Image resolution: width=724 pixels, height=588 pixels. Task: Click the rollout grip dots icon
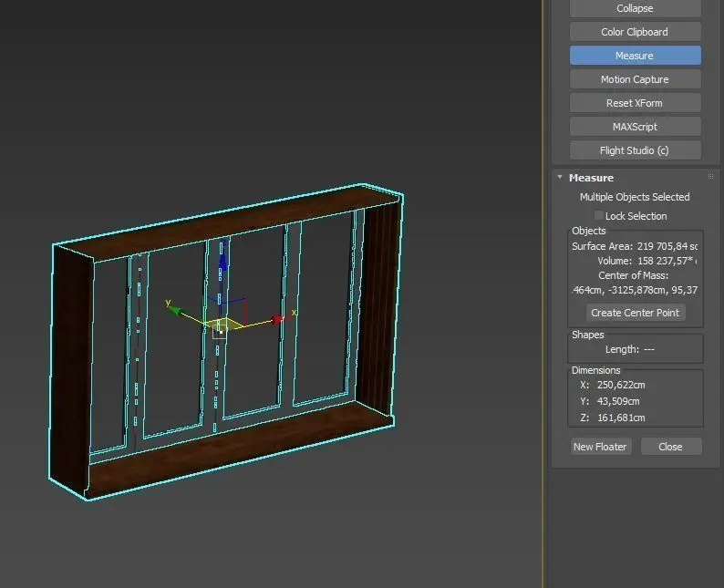[710, 176]
